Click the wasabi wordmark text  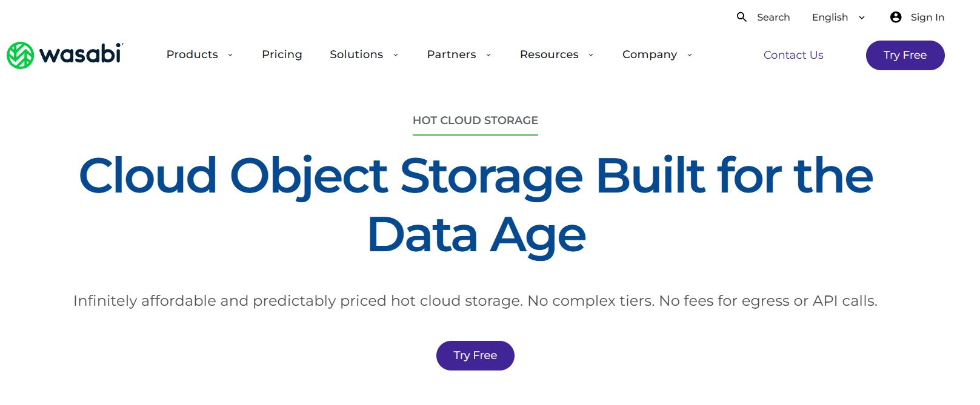coord(81,54)
